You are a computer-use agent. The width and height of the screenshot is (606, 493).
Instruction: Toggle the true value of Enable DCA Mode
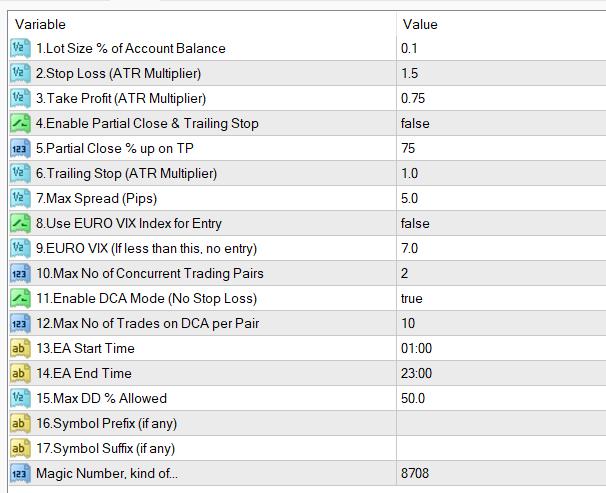(x=412, y=299)
